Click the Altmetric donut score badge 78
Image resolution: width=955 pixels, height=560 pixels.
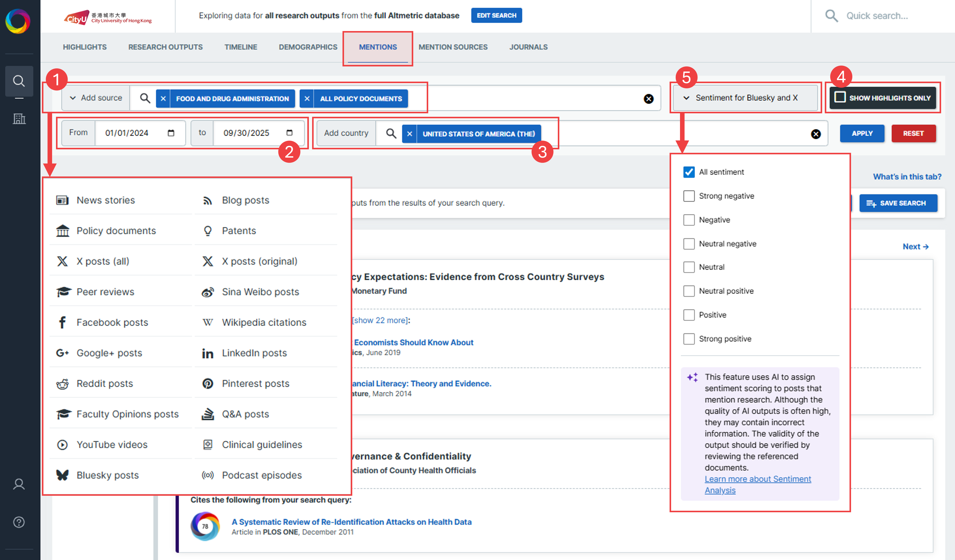click(x=205, y=526)
